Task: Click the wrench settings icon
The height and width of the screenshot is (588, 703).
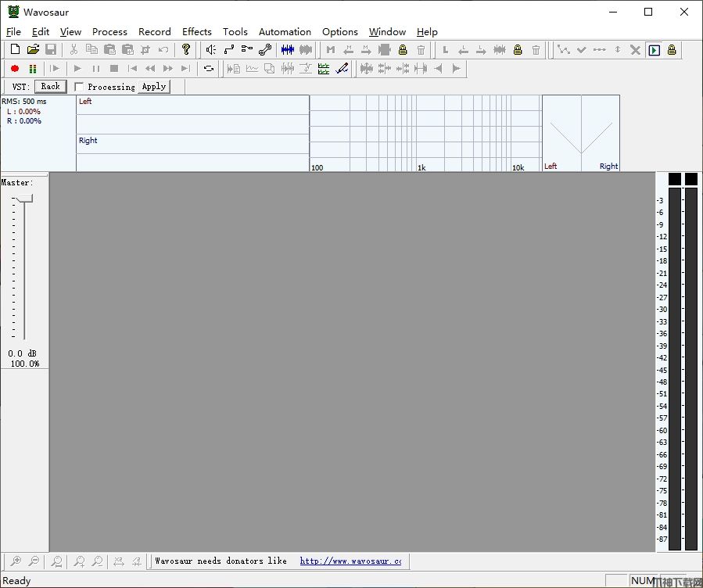Action: coord(264,49)
